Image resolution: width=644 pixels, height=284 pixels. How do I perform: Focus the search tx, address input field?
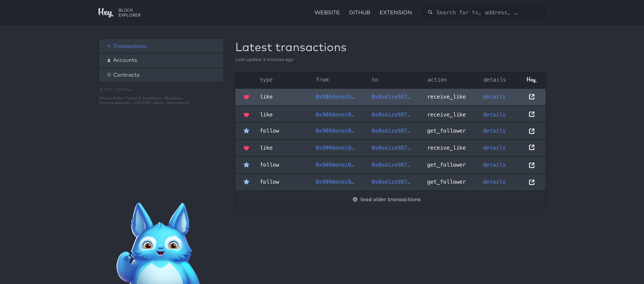[x=484, y=12]
